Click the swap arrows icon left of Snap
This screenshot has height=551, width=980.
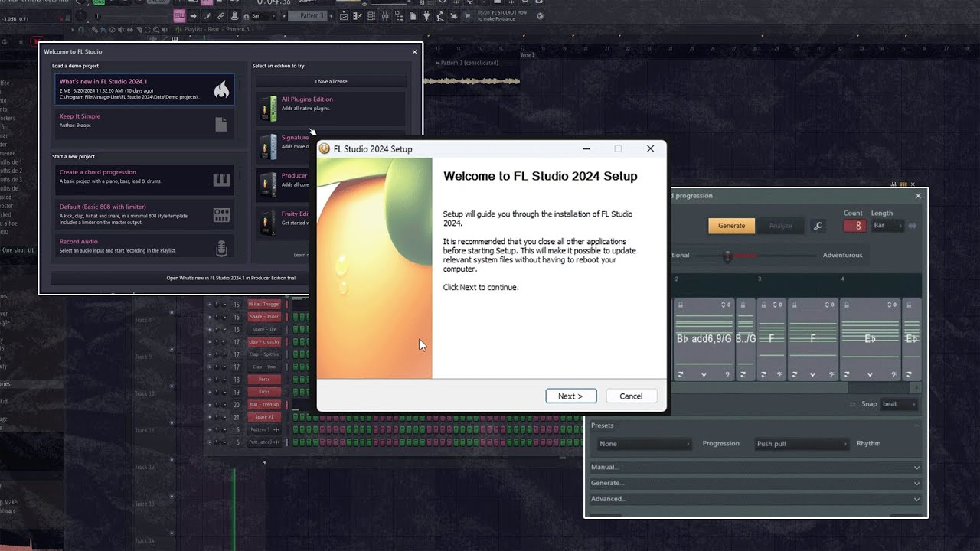853,404
